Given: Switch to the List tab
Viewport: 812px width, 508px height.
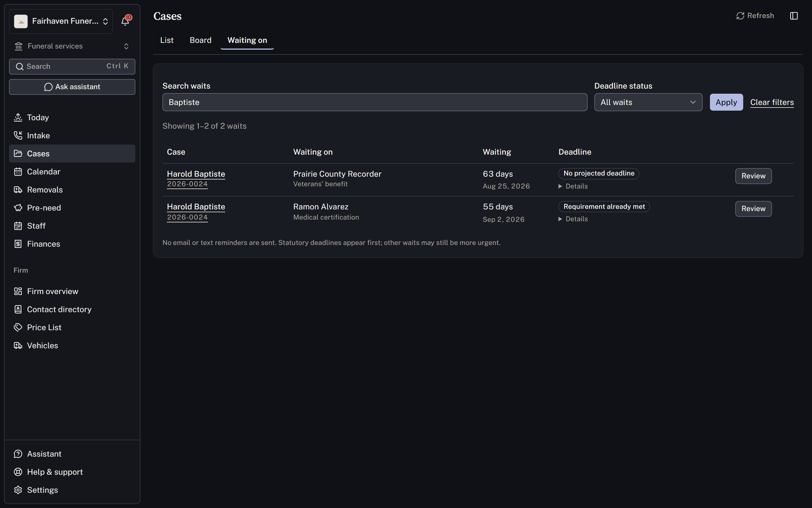Looking at the screenshot, I should pyautogui.click(x=167, y=40).
